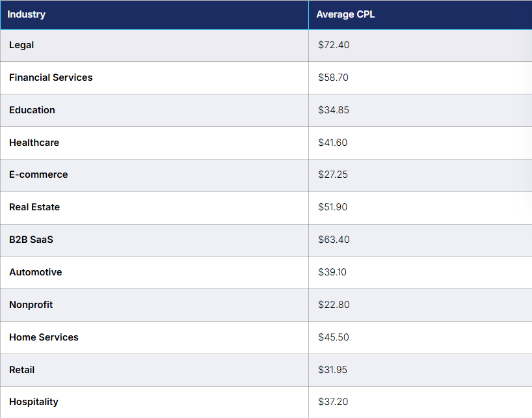Click the Average CPL column header
Screen dimensions: 532x418
click(x=420, y=14)
